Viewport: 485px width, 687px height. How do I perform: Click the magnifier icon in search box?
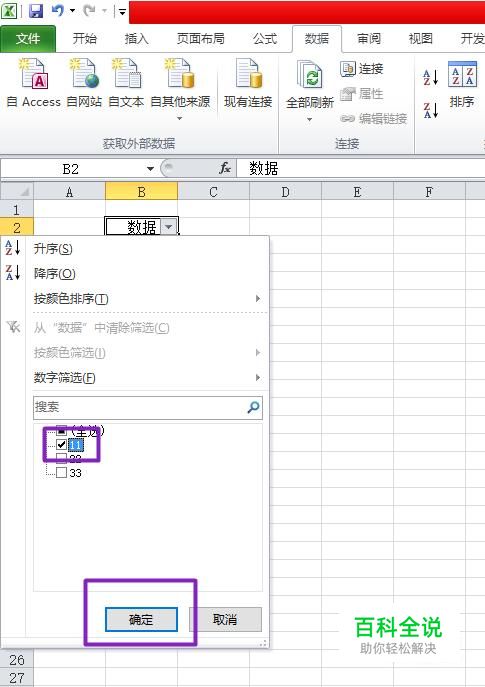[254, 407]
